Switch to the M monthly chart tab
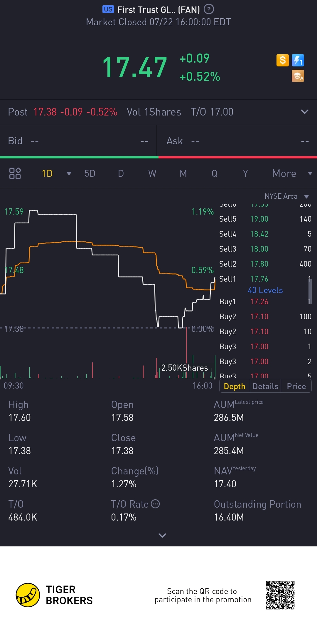The image size is (317, 644). 183,173
